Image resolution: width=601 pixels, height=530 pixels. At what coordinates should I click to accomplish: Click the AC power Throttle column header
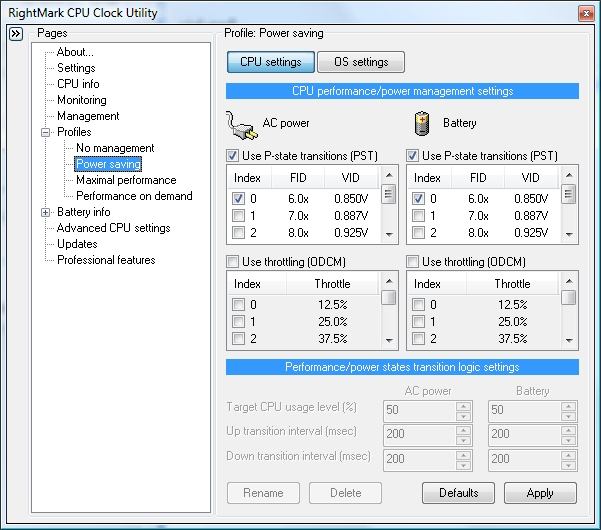(332, 284)
